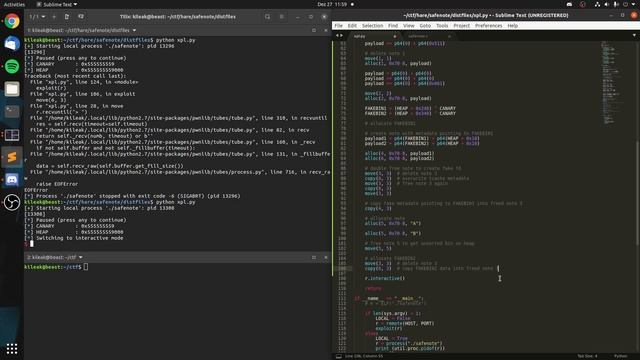Screen dimensions: 640x360
Task: Open the Terminal dock icon
Action: (x=12, y=111)
